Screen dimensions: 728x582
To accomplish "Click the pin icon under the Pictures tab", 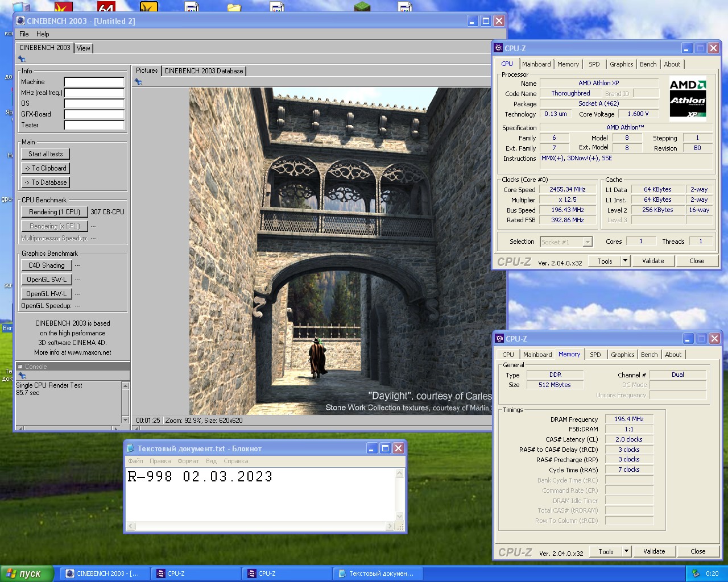I will 138,82.
